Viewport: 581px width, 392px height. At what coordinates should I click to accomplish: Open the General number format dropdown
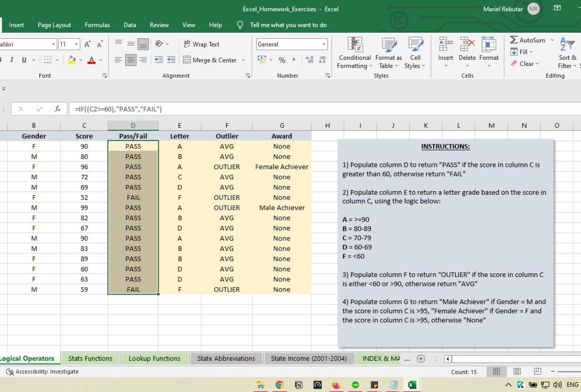coord(324,44)
